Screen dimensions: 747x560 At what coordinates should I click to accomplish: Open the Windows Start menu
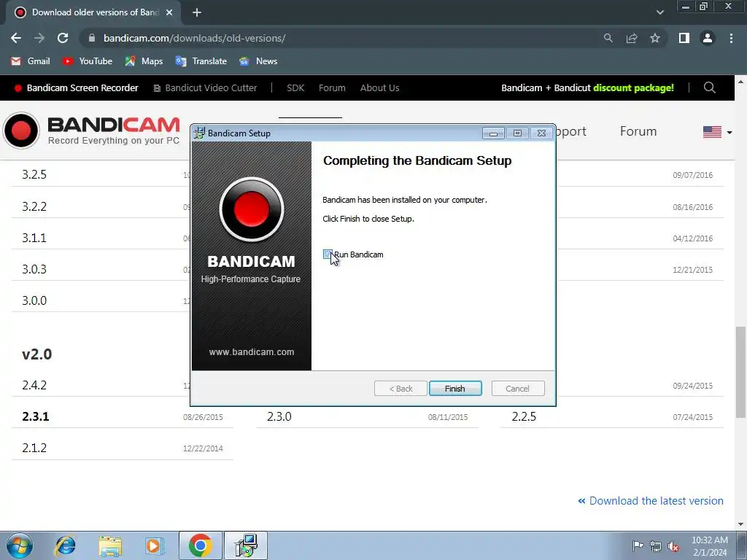(20, 545)
